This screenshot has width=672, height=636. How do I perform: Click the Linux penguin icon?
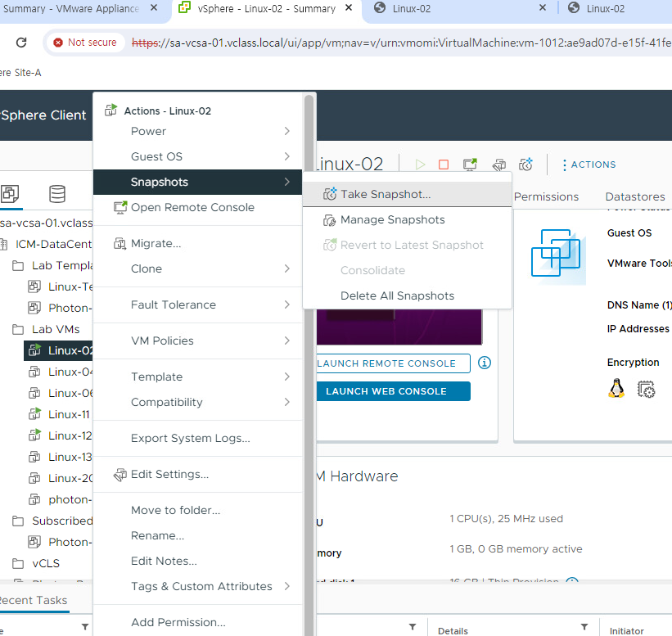point(616,388)
